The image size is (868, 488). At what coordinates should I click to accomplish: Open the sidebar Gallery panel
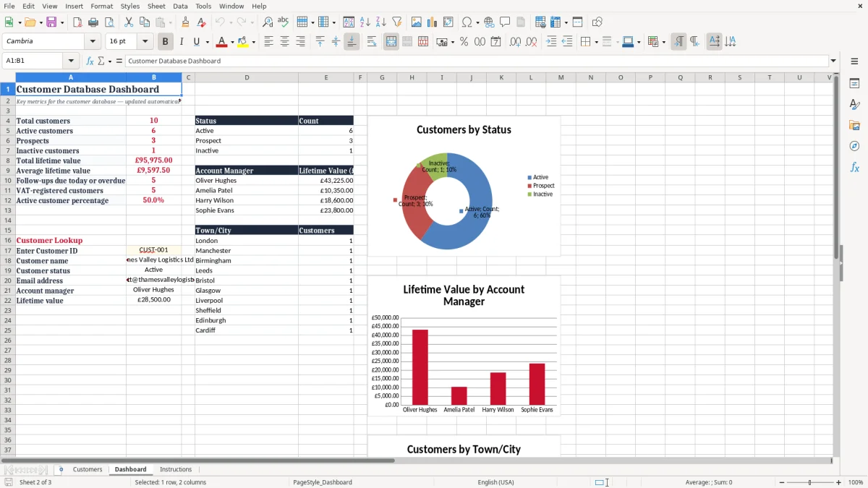[x=854, y=125]
